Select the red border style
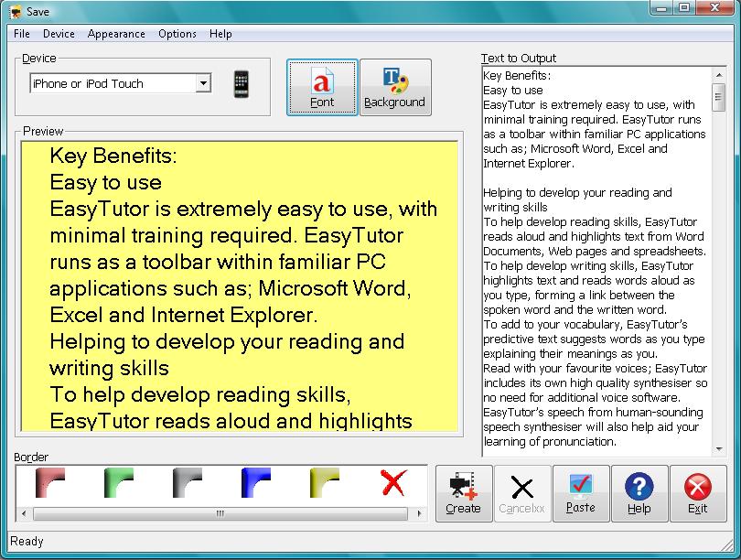The image size is (741, 560). pos(50,483)
